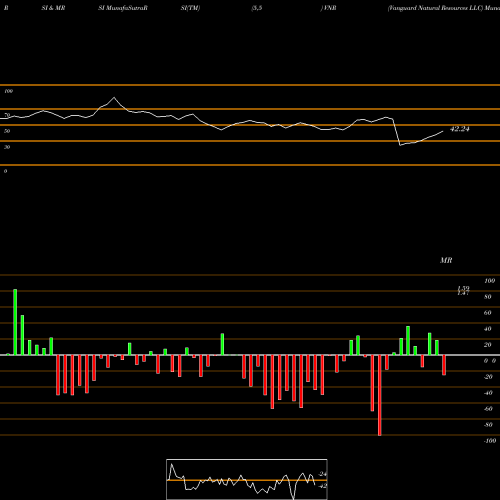
Task: Click the '0 0' label on the MR axis
Action: click(490, 361)
